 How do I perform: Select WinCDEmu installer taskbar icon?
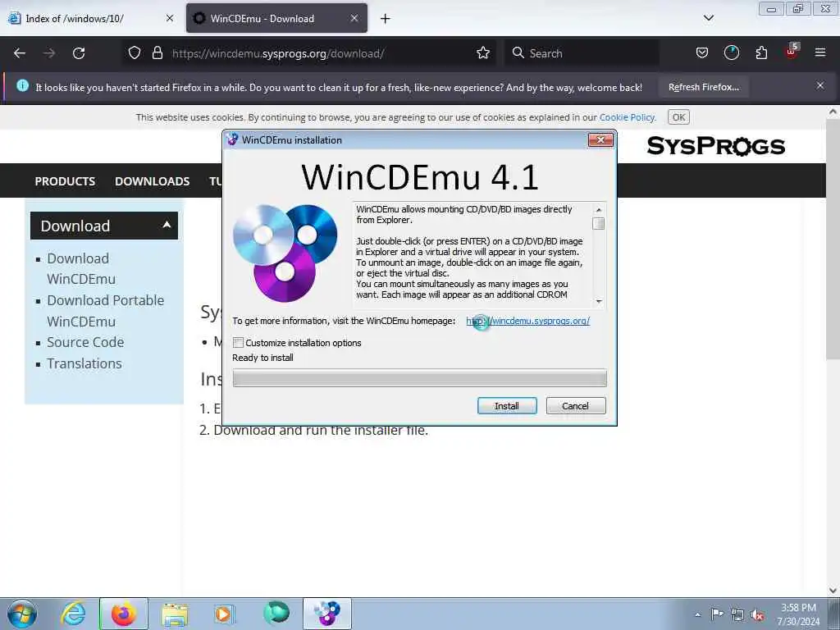[326, 614]
